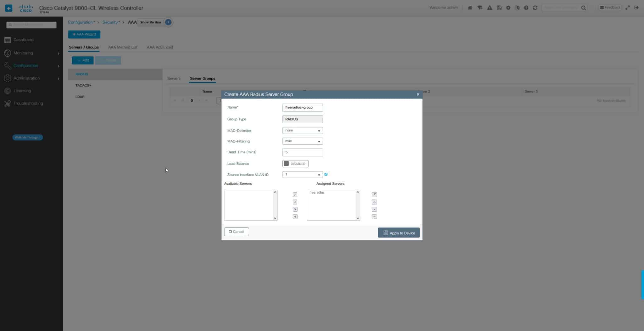644x331 pixels.
Task: Open the Feedback button
Action: click(610, 8)
